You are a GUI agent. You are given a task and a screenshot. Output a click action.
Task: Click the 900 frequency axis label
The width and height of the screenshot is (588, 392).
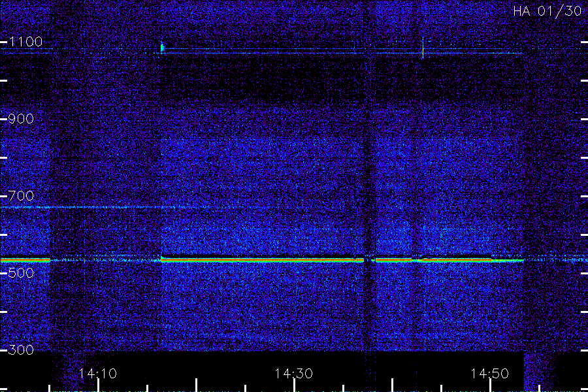21,119
